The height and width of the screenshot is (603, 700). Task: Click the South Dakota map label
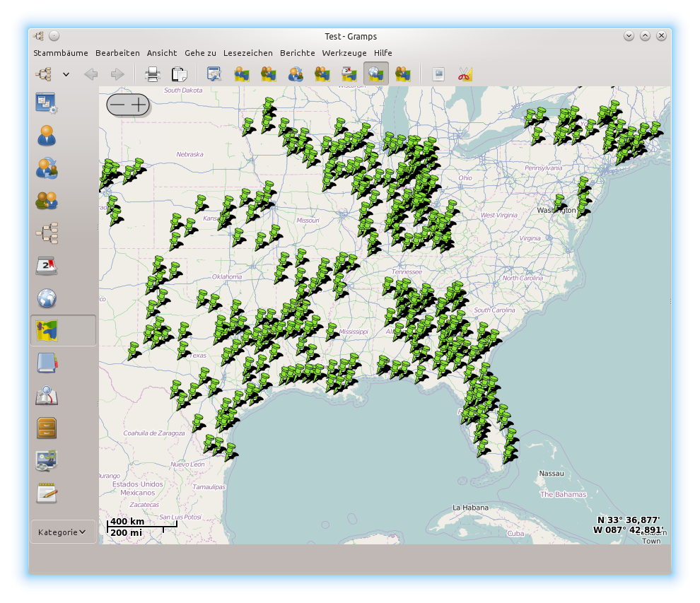pyautogui.click(x=183, y=90)
